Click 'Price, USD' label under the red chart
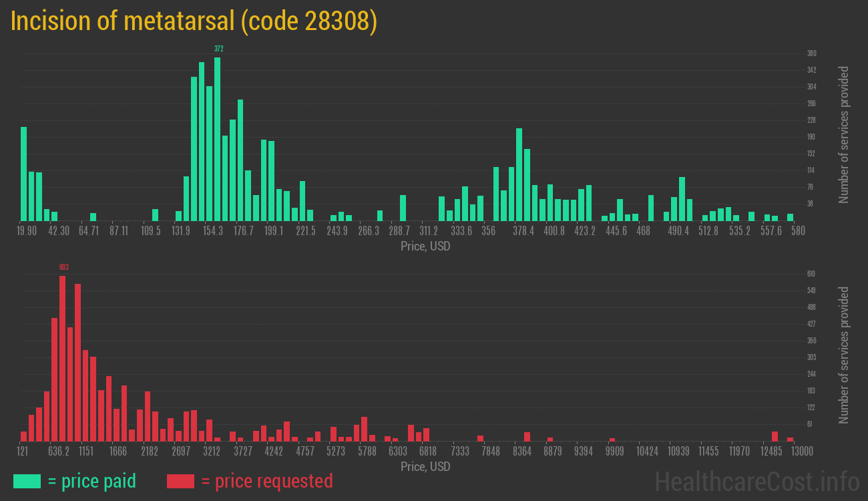This screenshot has height=501, width=868. click(425, 466)
